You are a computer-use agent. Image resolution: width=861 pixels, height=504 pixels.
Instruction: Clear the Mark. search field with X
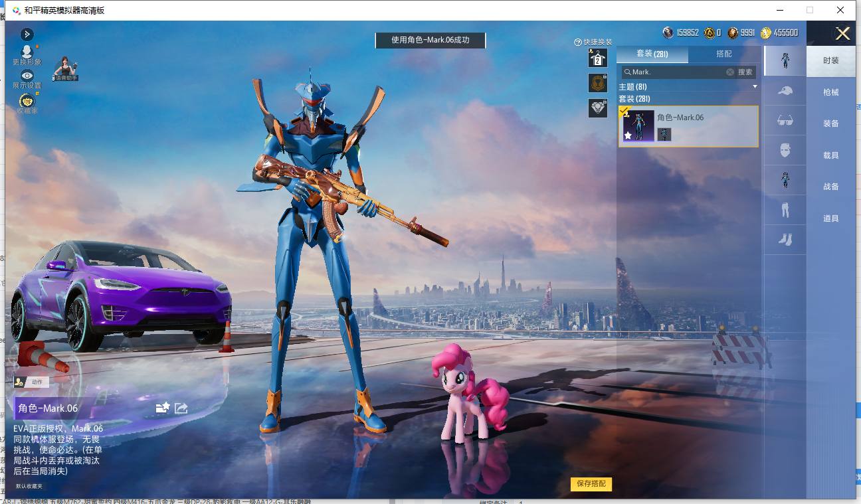pos(730,72)
